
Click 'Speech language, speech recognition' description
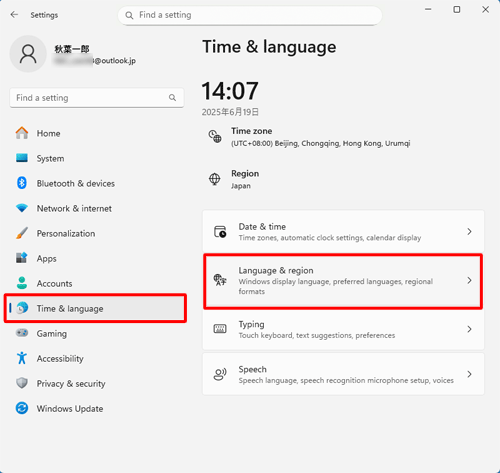pyautogui.click(x=346, y=380)
